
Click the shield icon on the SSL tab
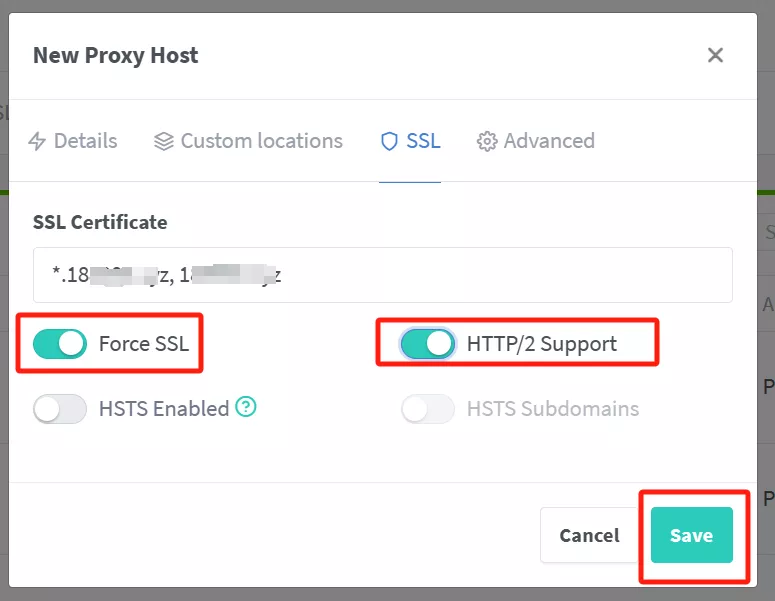(389, 141)
